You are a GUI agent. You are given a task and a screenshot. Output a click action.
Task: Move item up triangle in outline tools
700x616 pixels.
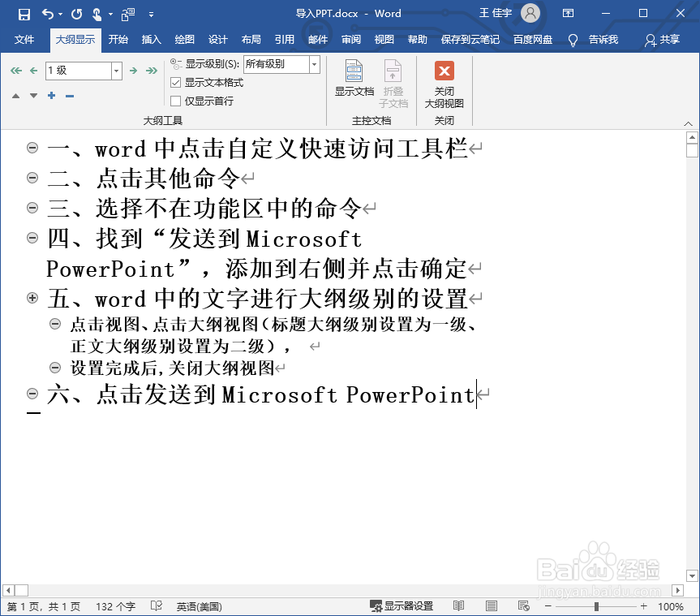(x=15, y=96)
